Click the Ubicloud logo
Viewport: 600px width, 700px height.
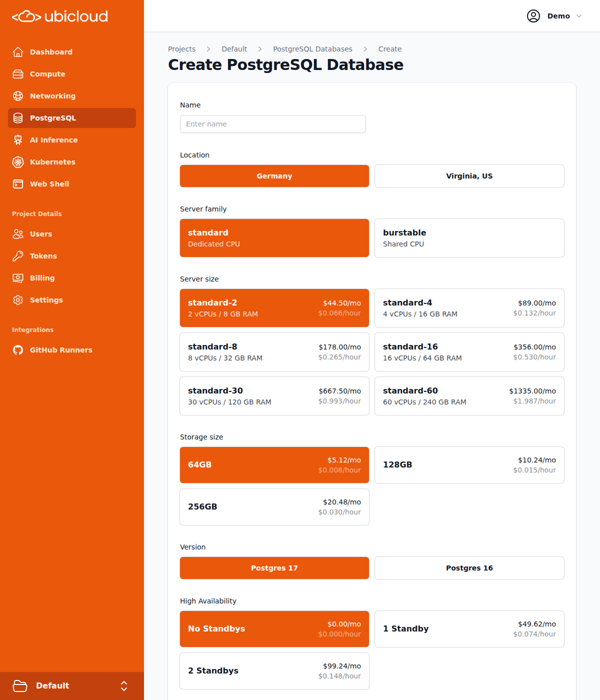[x=59, y=16]
